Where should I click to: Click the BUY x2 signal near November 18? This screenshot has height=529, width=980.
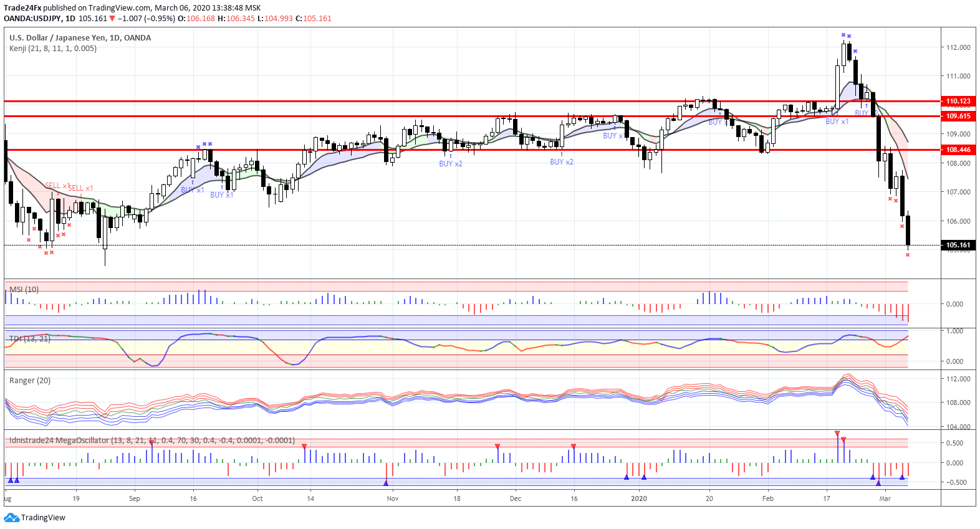(451, 164)
